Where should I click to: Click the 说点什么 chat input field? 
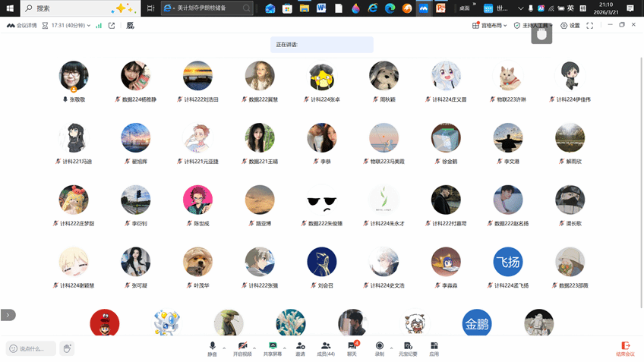point(32,348)
